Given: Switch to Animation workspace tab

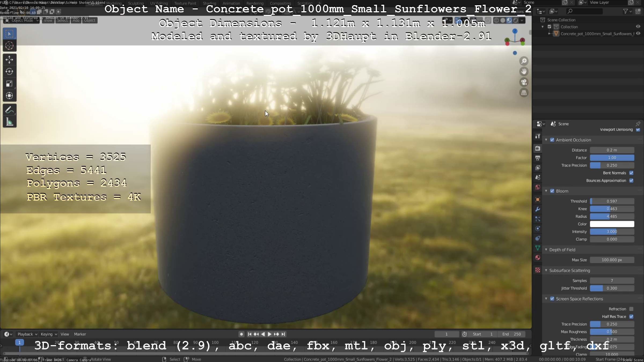Looking at the screenshot, I should (231, 3).
